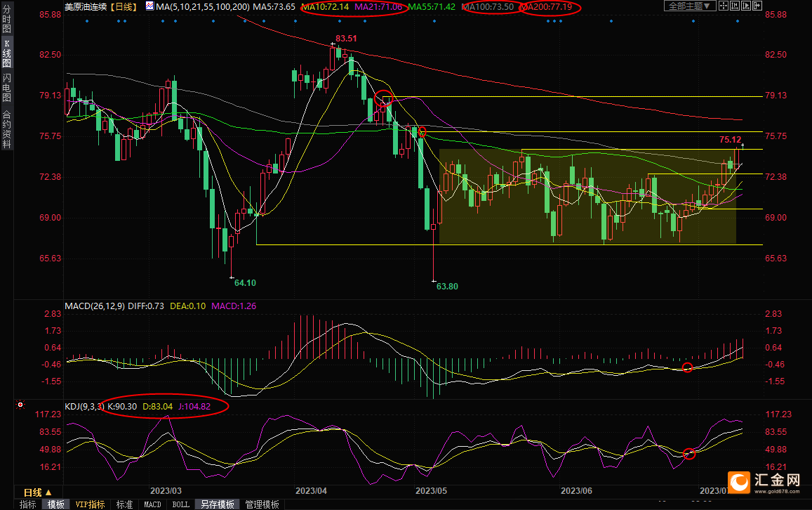Apply the BOLL template
This screenshot has width=812, height=510.
point(181,504)
